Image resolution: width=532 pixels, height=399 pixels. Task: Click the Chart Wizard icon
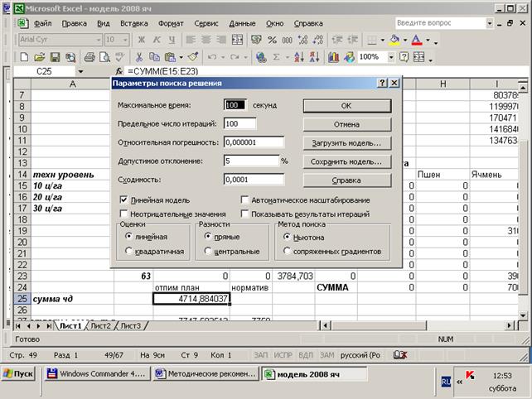click(329, 57)
